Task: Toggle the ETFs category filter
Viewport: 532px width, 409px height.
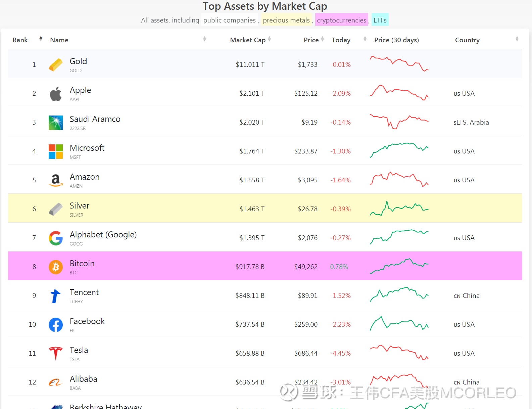Action: [x=380, y=20]
